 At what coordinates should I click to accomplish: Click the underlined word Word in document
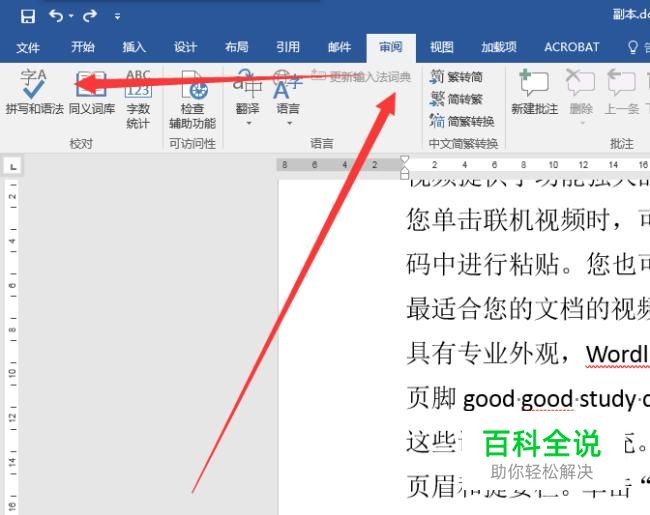(616, 355)
